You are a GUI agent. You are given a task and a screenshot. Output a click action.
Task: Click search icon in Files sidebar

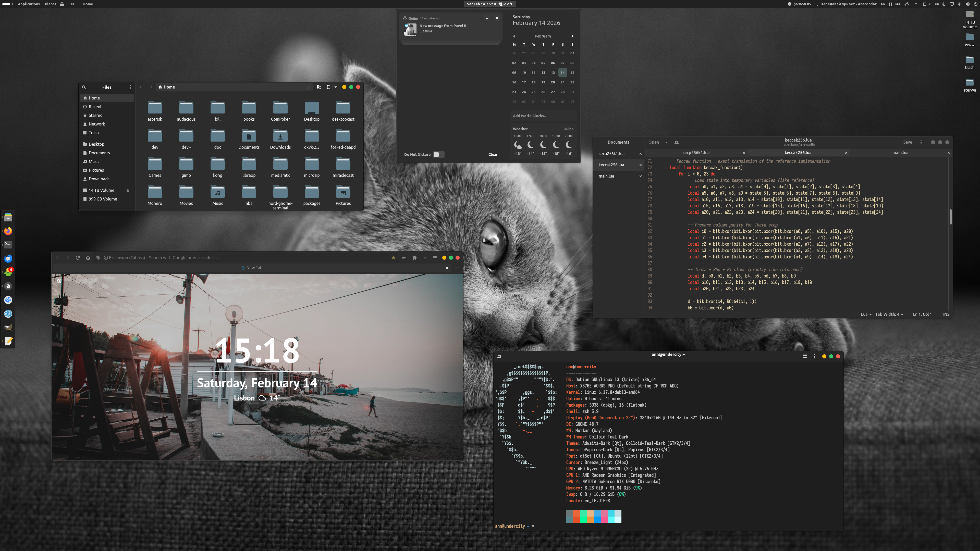click(x=84, y=87)
